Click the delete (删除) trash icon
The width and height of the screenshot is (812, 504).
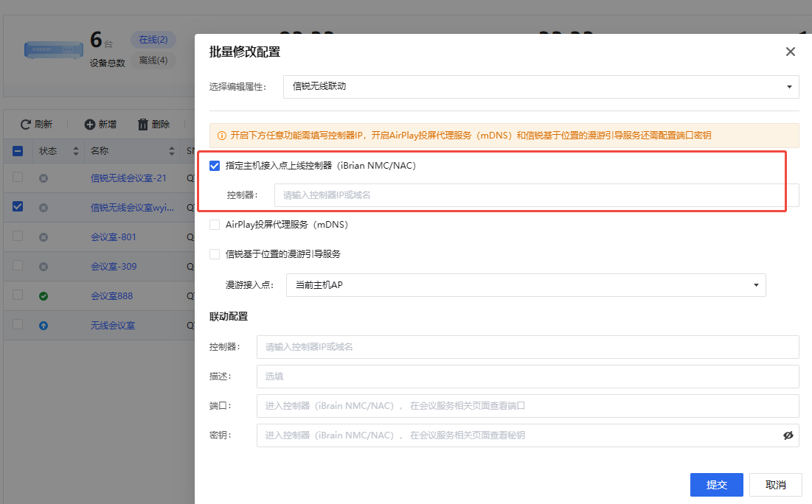click(143, 125)
